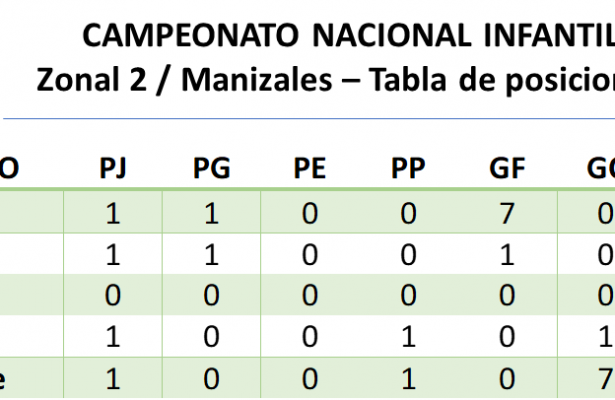Select the fourth row PJ cell
The width and height of the screenshot is (615, 400).
(114, 339)
